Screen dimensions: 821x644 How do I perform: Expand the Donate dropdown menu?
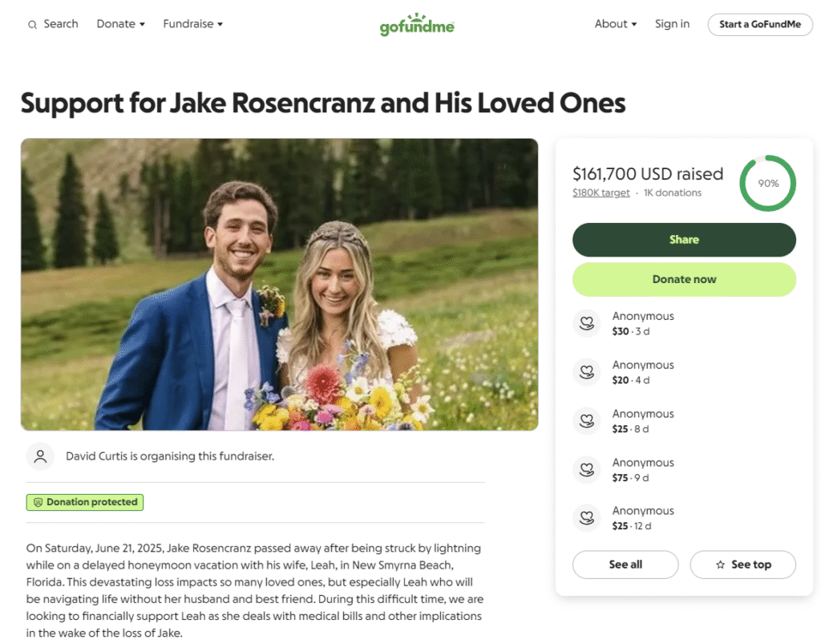120,24
